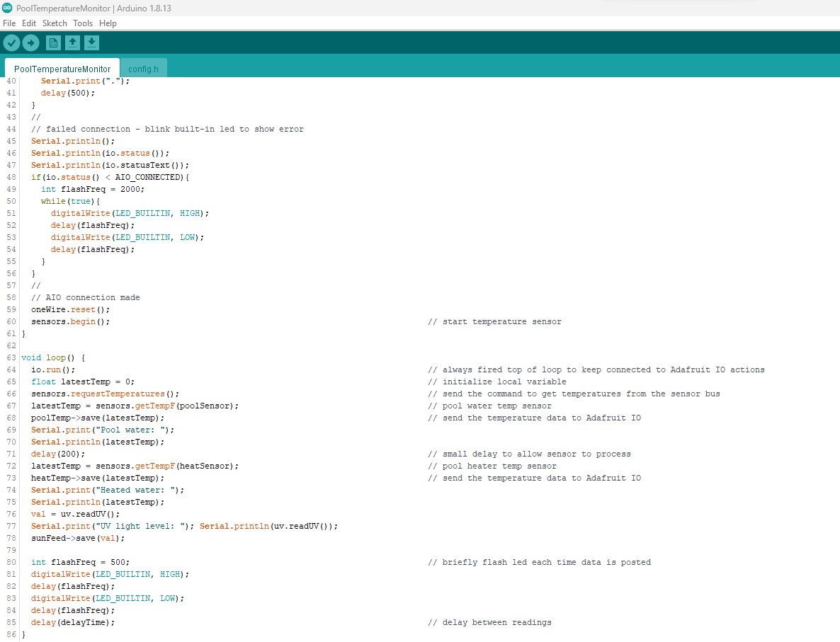Open a sketch using the up-arrow icon
This screenshot has height=642, width=840.
point(72,43)
